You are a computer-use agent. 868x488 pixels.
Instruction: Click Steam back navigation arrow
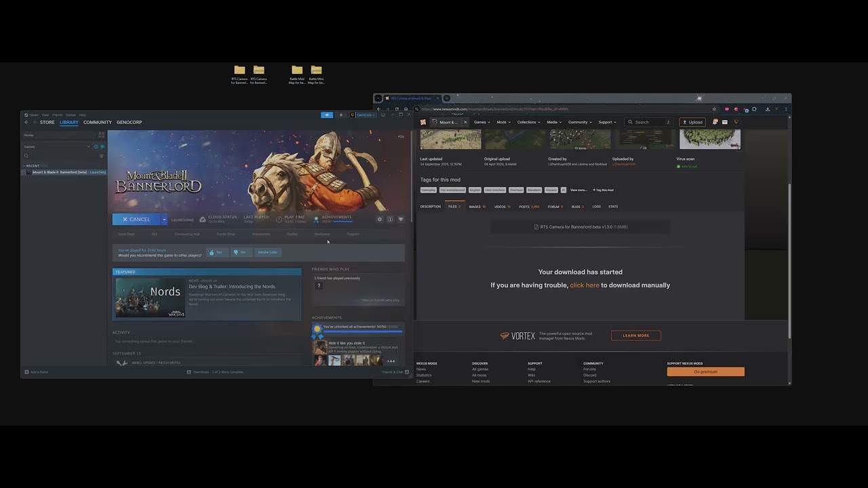(x=26, y=122)
